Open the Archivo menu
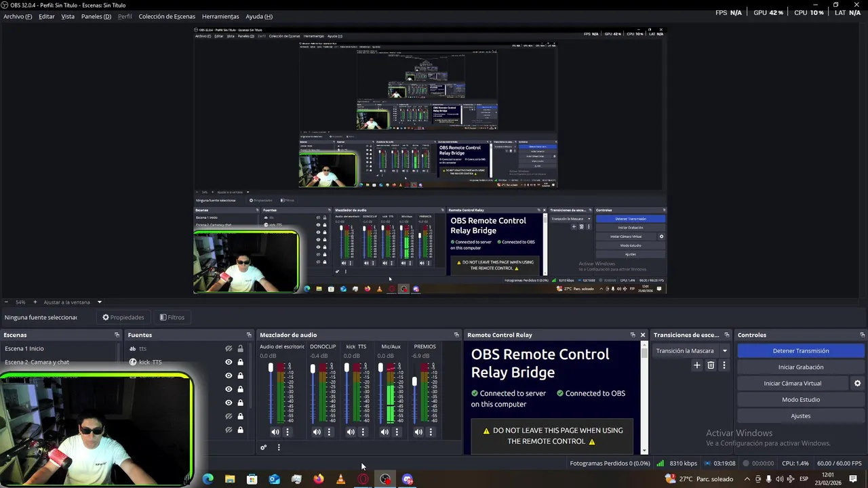This screenshot has width=868, height=488. [18, 16]
